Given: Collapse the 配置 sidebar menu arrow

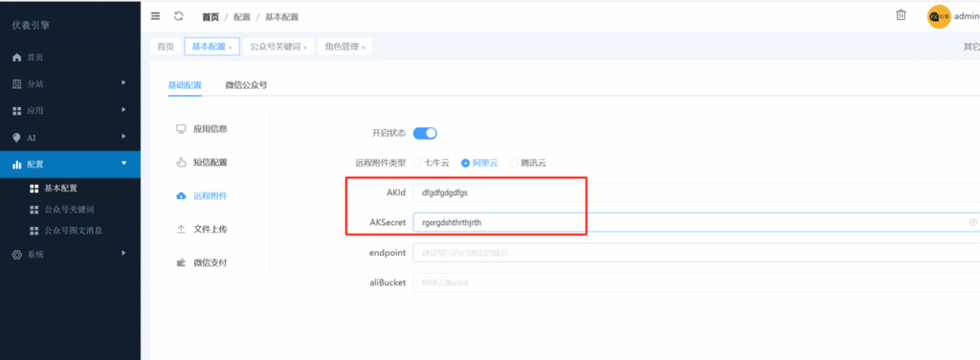Looking at the screenshot, I should click(x=123, y=163).
